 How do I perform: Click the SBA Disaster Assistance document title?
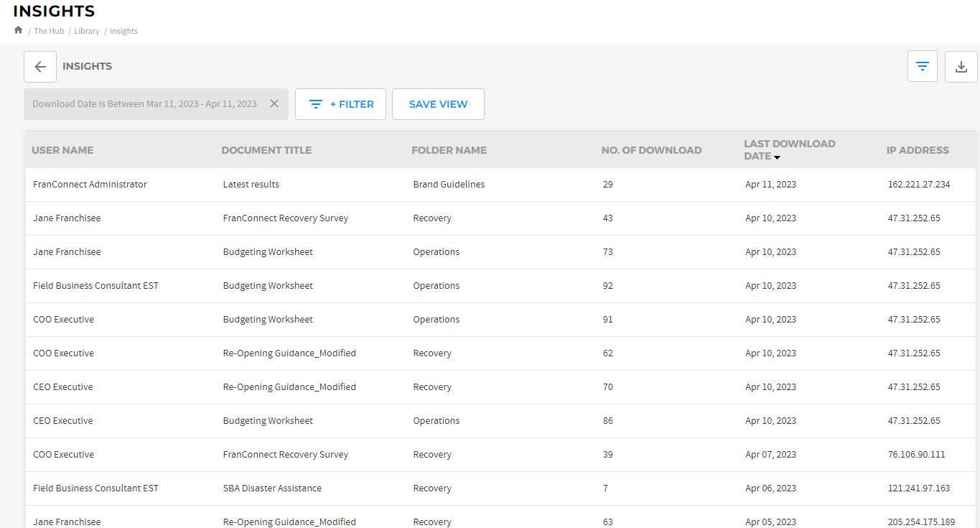272,488
